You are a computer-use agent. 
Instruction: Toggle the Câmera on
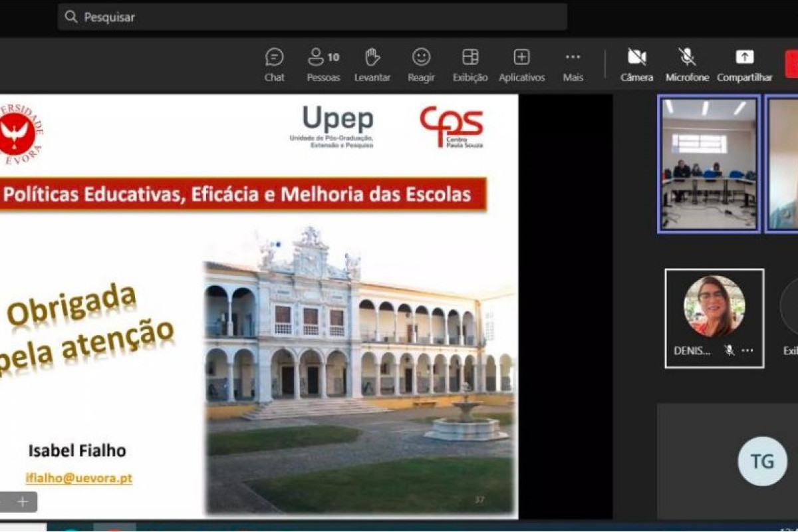636,65
